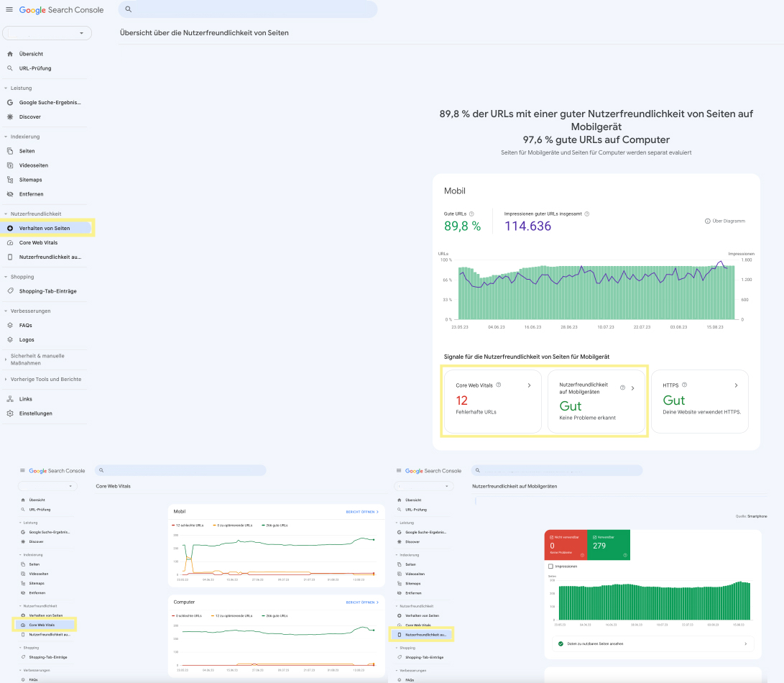Image resolution: width=784 pixels, height=683 pixels.
Task: Select Verhalten von Seiten in Core Web Vitals view
Action: point(45,615)
